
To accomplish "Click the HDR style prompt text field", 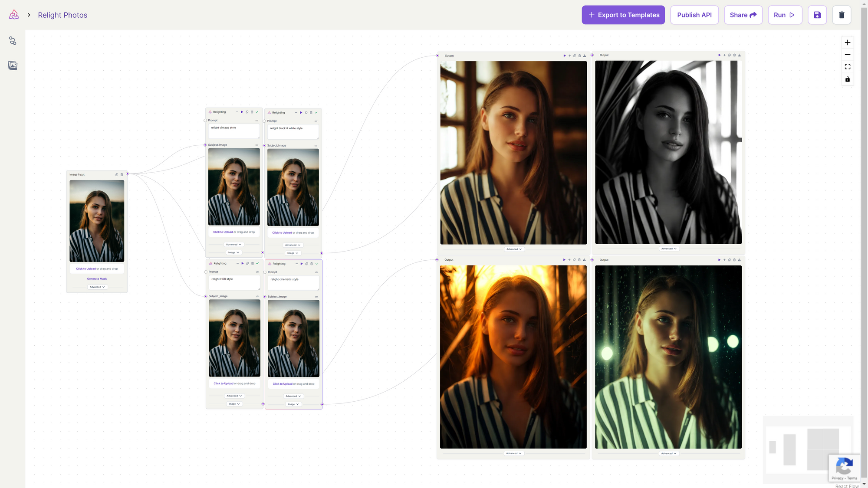I will tap(234, 282).
